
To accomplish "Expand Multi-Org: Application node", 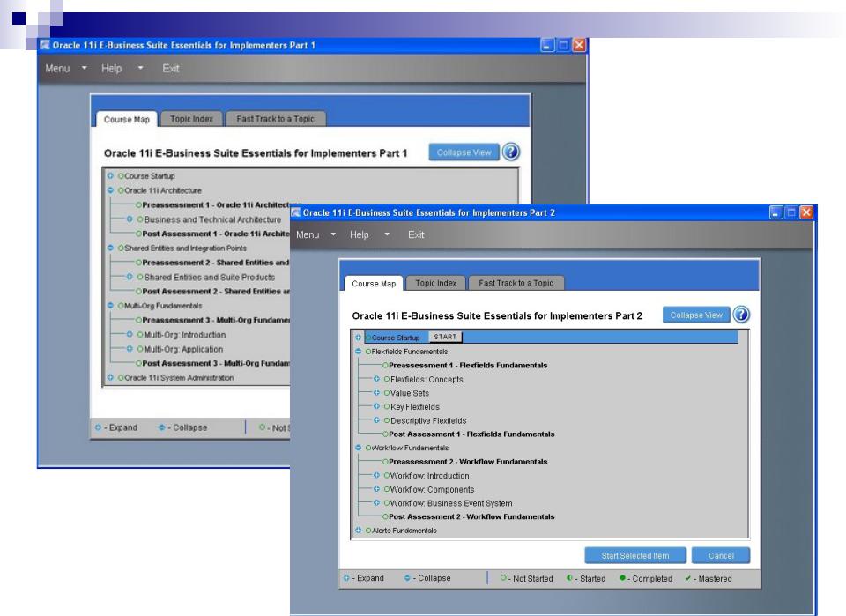I will [x=130, y=349].
